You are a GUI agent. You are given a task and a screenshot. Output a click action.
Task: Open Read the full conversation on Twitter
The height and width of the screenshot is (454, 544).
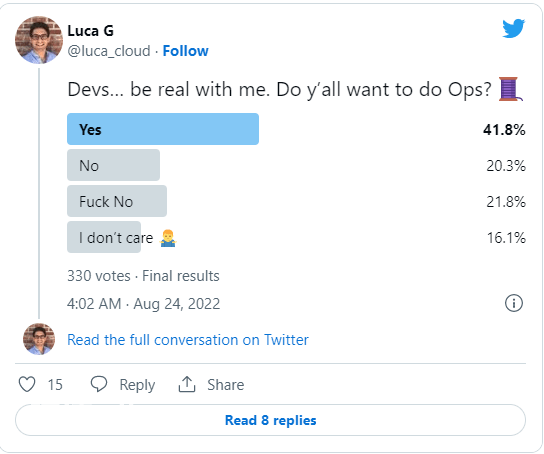point(188,340)
